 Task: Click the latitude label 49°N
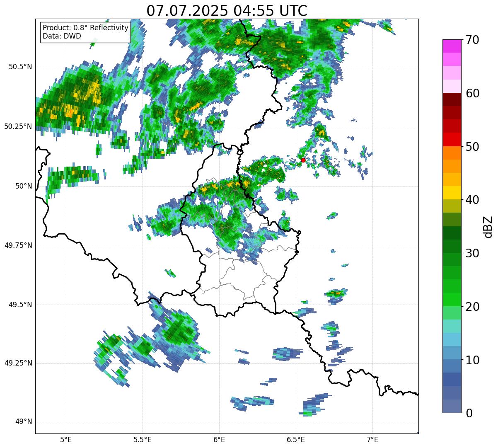[24, 422]
